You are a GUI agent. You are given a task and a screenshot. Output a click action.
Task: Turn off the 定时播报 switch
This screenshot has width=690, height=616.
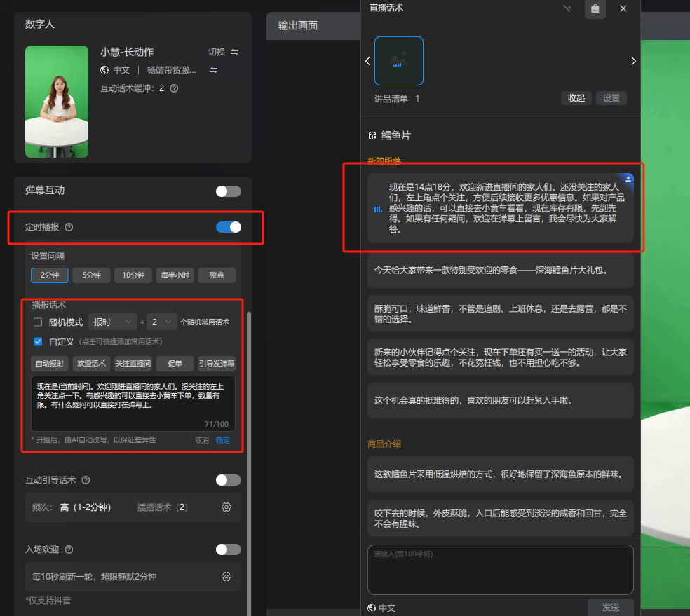pyautogui.click(x=228, y=227)
